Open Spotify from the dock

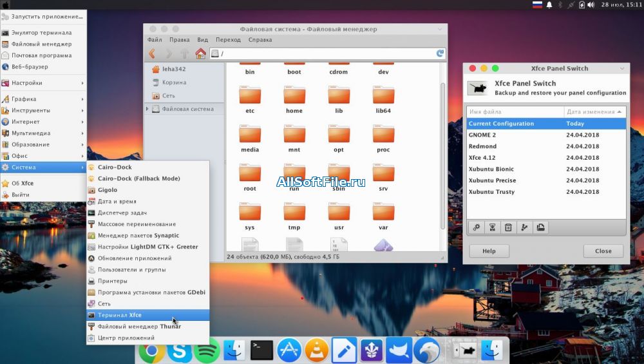pyautogui.click(x=207, y=350)
